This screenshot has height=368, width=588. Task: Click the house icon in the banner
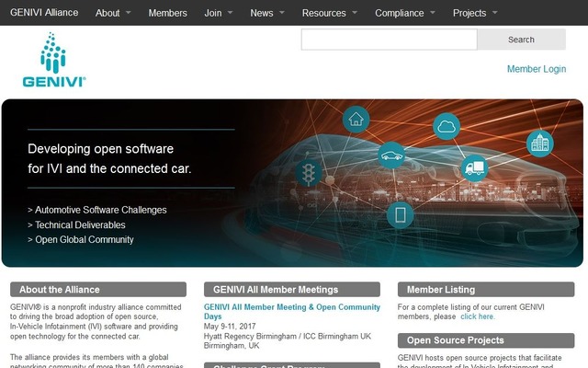pos(356,120)
